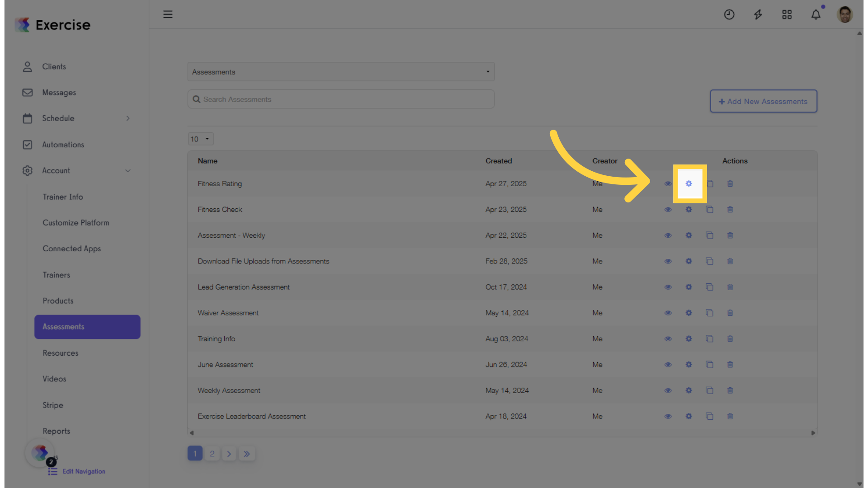Change the rows per page dropdown
Image resolution: width=868 pixels, height=488 pixels.
coord(201,139)
